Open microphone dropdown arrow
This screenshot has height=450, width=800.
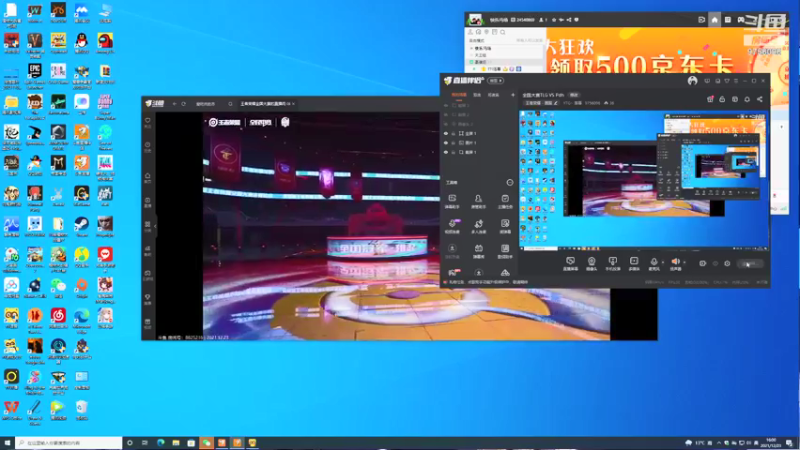(x=663, y=262)
